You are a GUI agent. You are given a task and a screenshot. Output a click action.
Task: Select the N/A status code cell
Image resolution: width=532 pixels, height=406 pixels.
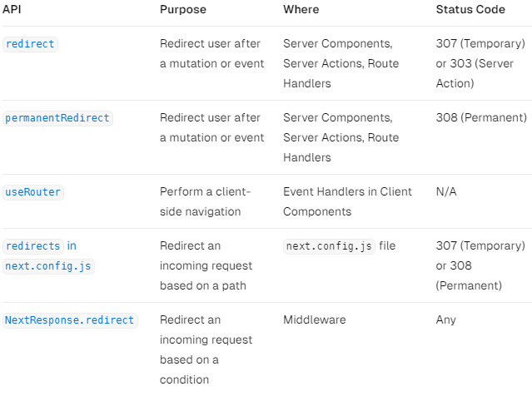tap(446, 192)
